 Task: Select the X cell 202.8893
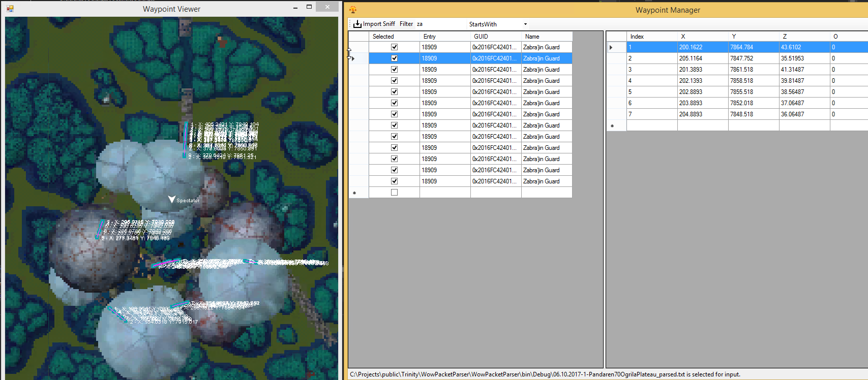coord(703,92)
